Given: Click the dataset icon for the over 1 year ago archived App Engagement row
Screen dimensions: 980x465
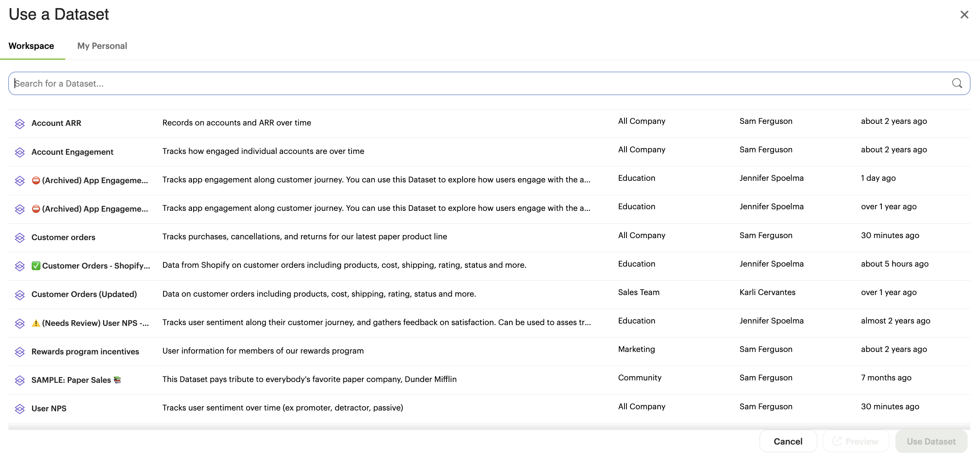Looking at the screenshot, I should pos(20,209).
